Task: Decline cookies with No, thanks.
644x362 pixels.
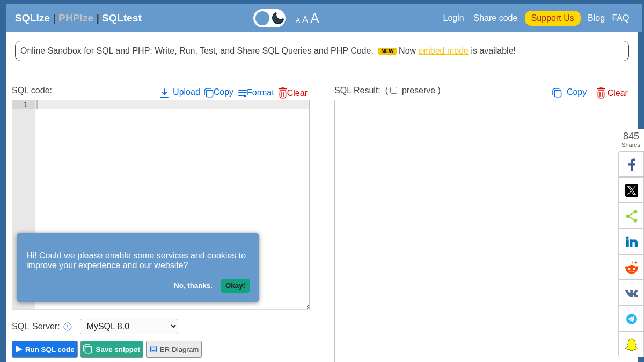Action: (x=193, y=286)
